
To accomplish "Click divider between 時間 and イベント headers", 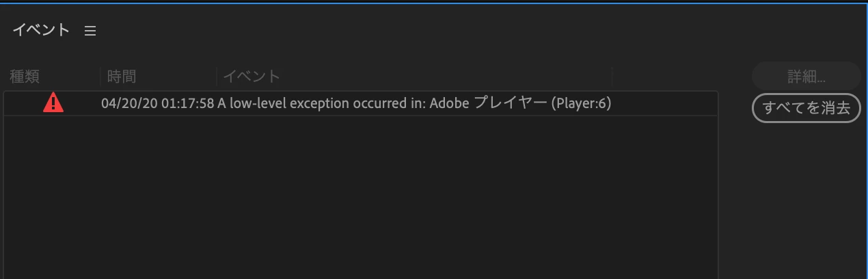I will (217, 76).
